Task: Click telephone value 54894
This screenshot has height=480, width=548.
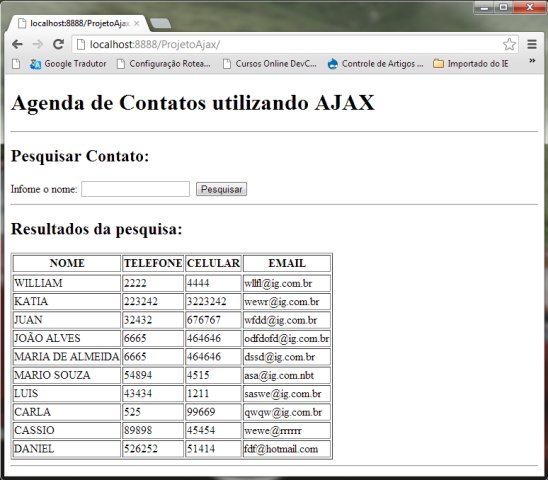Action: [x=138, y=375]
